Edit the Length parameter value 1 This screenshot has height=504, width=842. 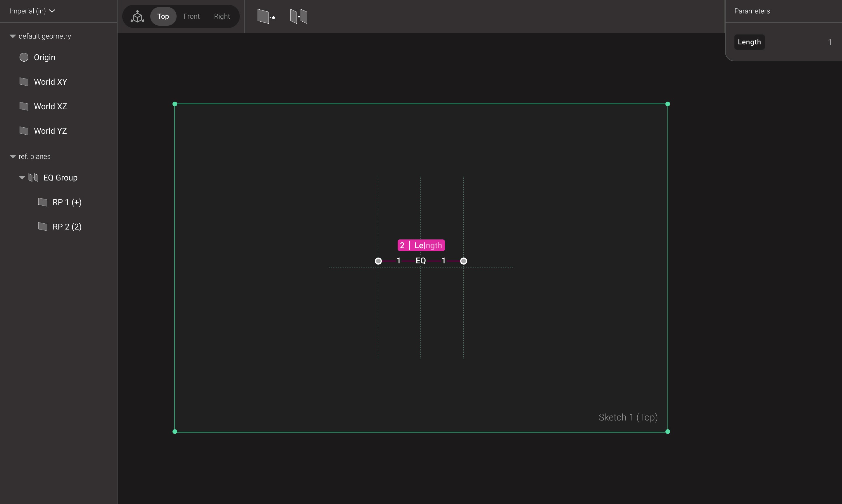click(830, 42)
